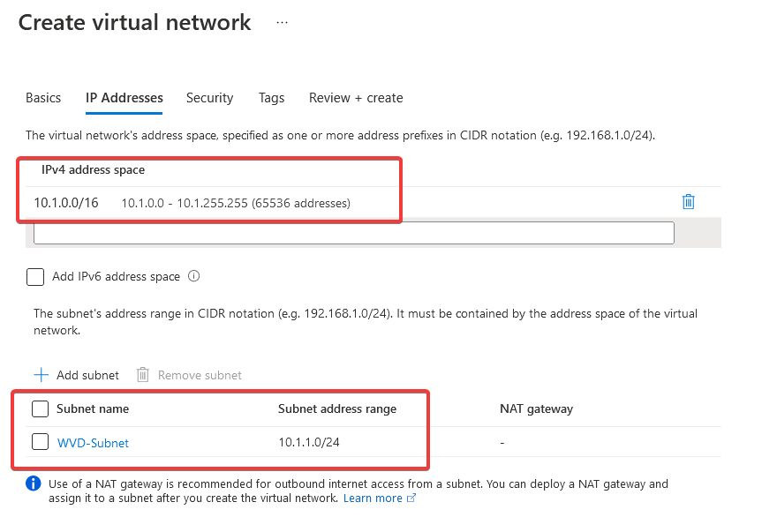Image resolution: width=777 pixels, height=532 pixels.
Task: Switch to the Basics tab
Action: tap(43, 98)
